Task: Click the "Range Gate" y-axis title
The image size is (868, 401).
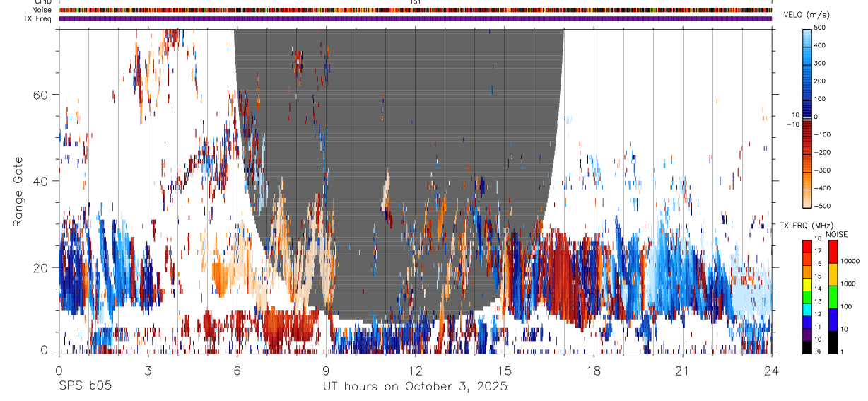Action: pos(19,192)
